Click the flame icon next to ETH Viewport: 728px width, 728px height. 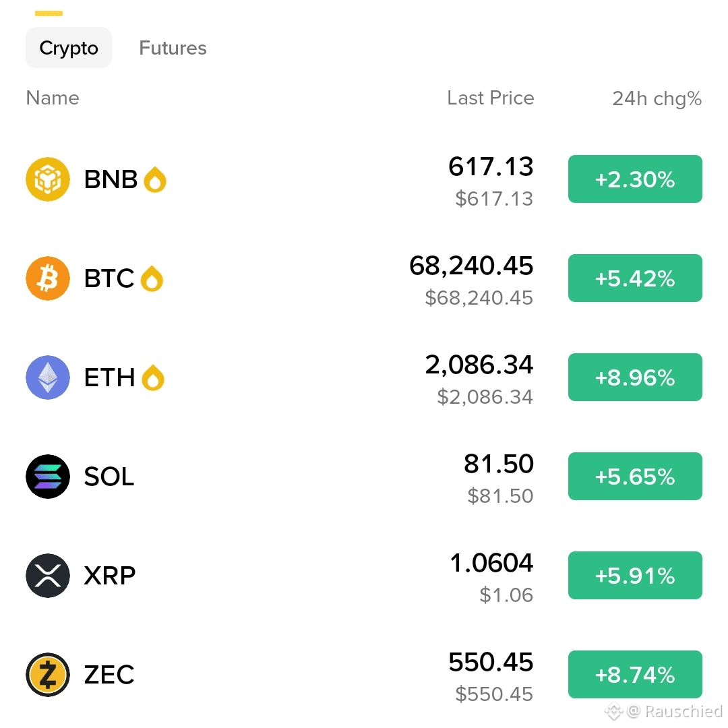[153, 377]
